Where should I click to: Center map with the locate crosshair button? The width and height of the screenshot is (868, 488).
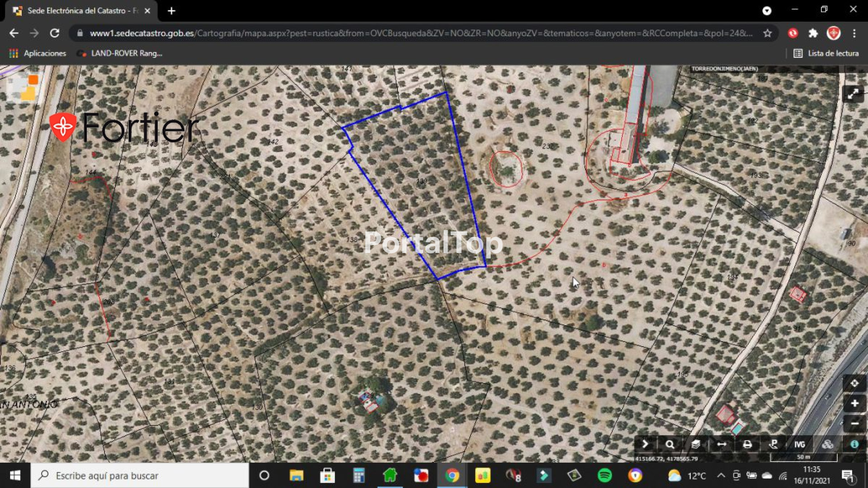click(854, 384)
